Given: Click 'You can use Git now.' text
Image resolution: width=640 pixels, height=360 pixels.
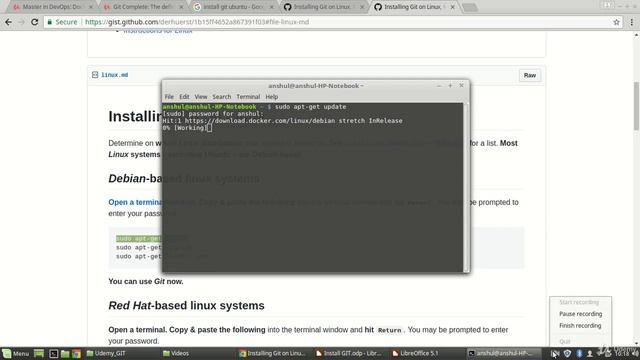Looking at the screenshot, I should coord(146,281).
